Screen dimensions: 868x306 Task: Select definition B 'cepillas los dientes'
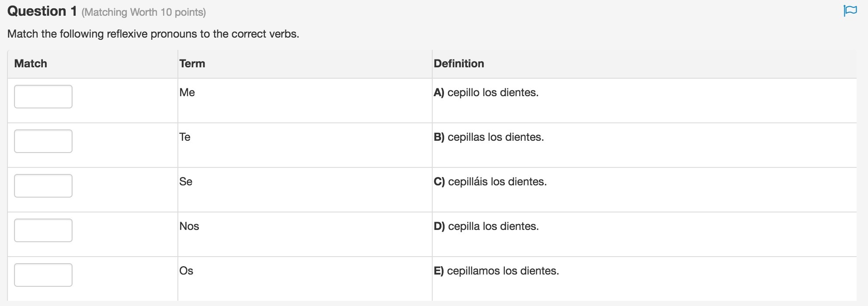point(489,137)
